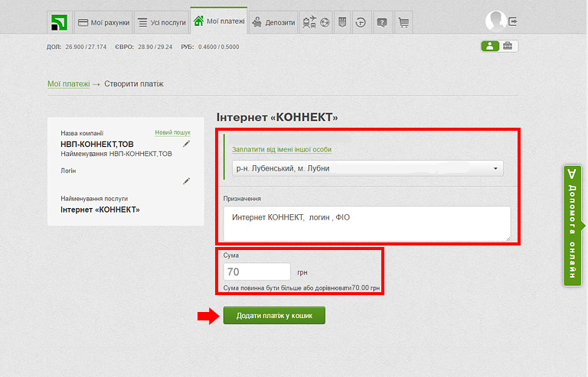This screenshot has height=377, width=588.
Task: Edit the Логін field with pencil icon
Action: pyautogui.click(x=186, y=181)
